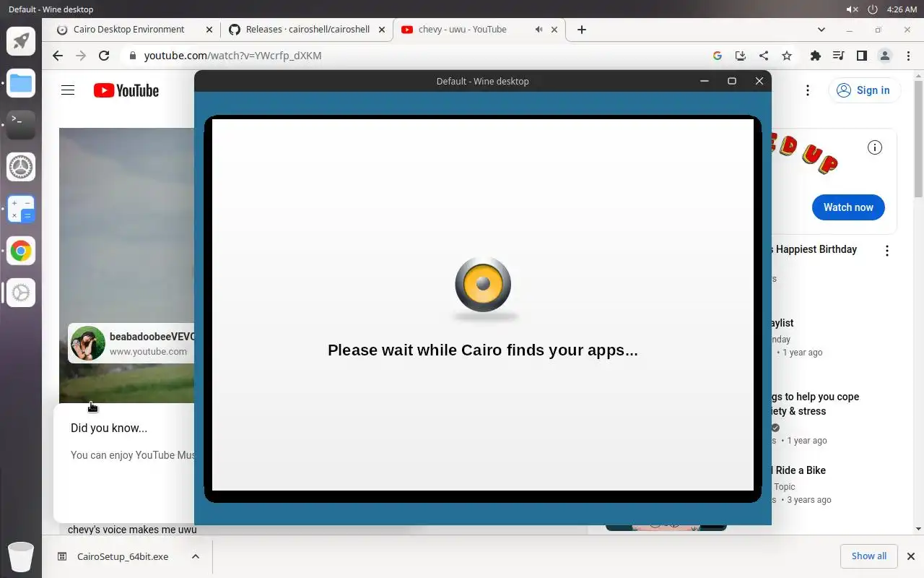Open the launcher rocket icon in dock
Viewport: 924px width, 578px height.
click(21, 41)
